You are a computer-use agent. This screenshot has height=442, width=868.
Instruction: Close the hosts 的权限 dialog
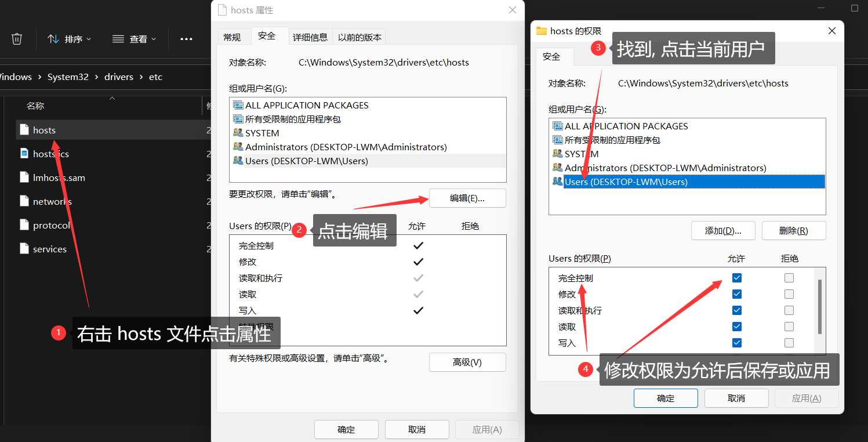[831, 31]
